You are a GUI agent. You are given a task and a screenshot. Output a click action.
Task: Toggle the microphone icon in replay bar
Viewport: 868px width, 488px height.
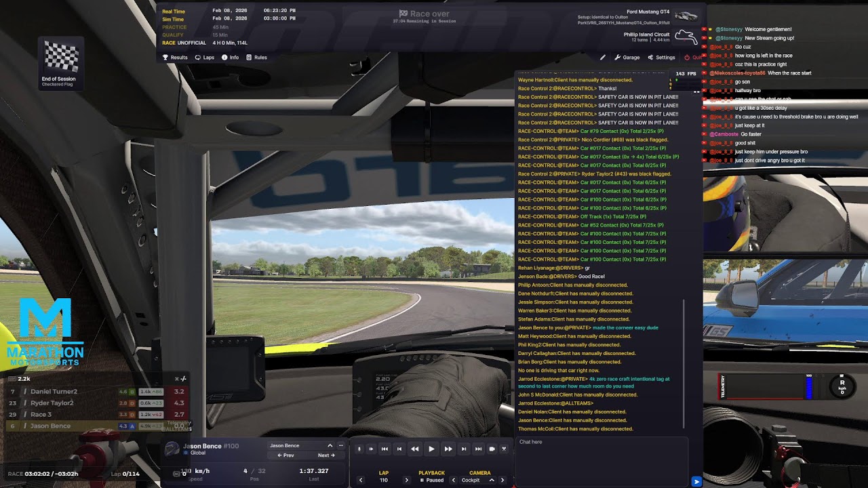pos(359,449)
